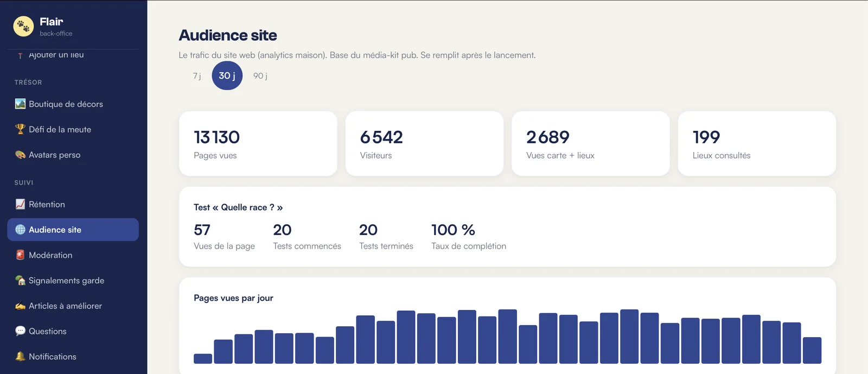This screenshot has height=374, width=868.
Task: Open the Modération page
Action: 73,255
